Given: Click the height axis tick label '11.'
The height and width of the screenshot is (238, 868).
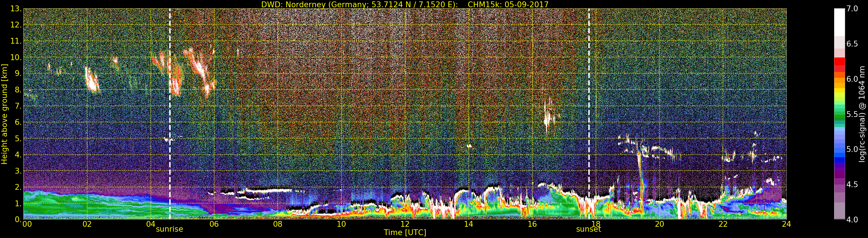Looking at the screenshot, I should pos(16,41).
